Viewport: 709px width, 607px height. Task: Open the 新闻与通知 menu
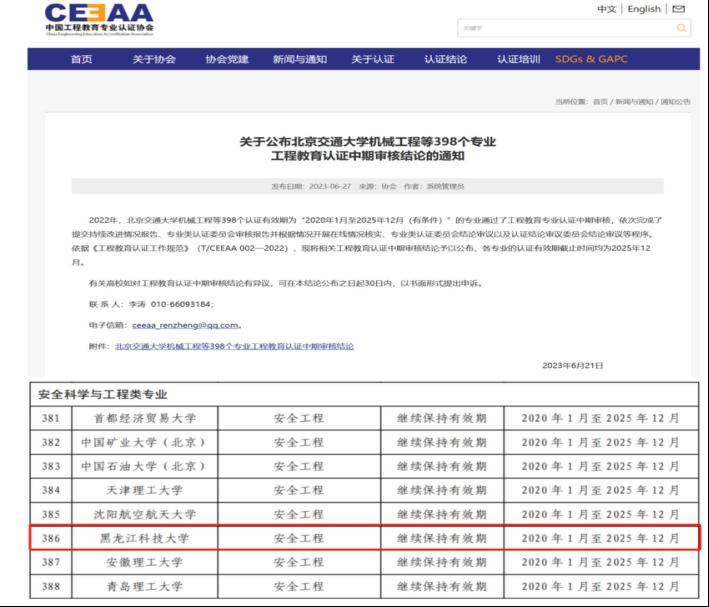click(299, 59)
